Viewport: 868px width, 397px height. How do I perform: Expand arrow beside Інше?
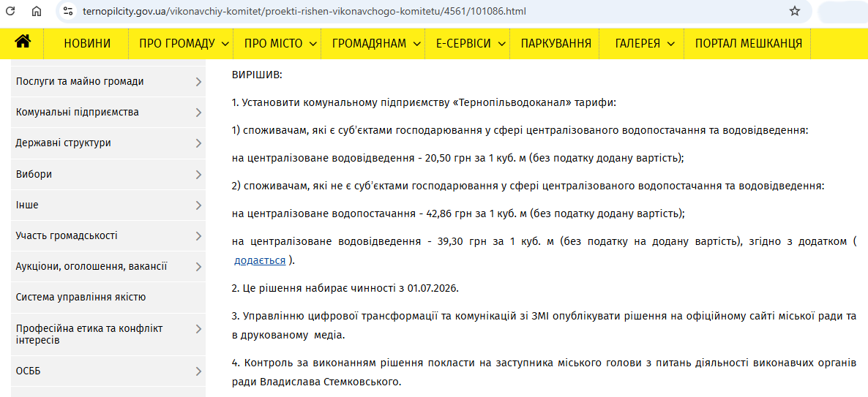coord(199,205)
